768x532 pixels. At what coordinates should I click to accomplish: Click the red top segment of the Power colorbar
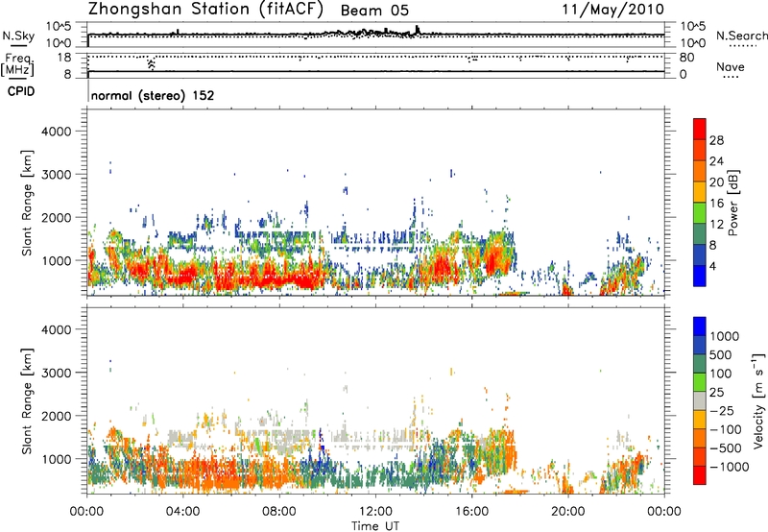(700, 129)
